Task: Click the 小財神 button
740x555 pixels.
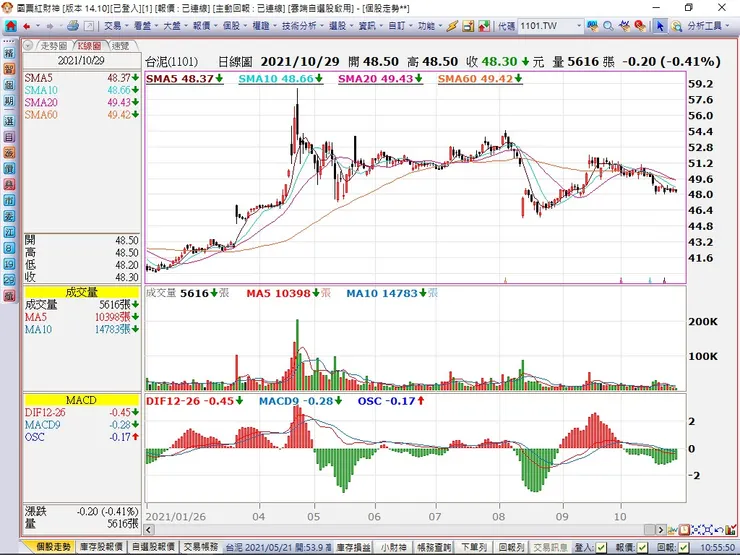Action: (394, 547)
